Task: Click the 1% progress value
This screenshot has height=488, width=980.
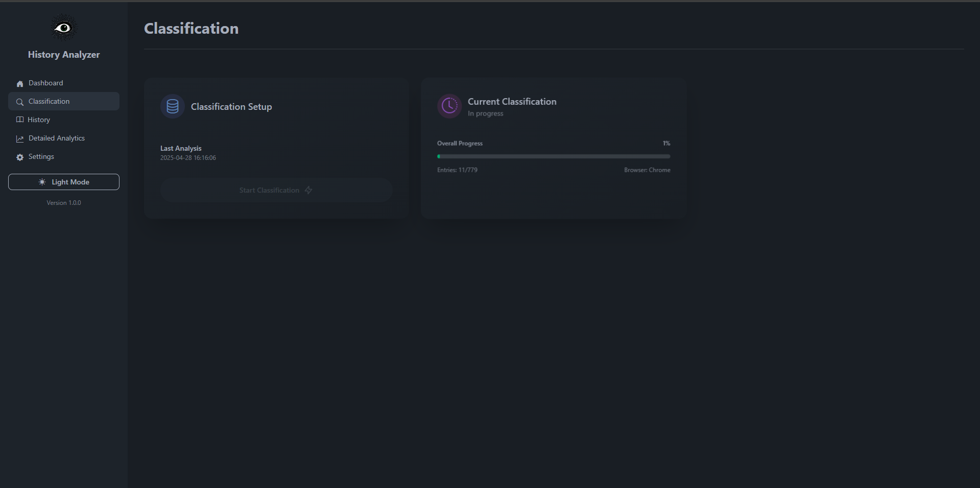Action: [x=666, y=143]
